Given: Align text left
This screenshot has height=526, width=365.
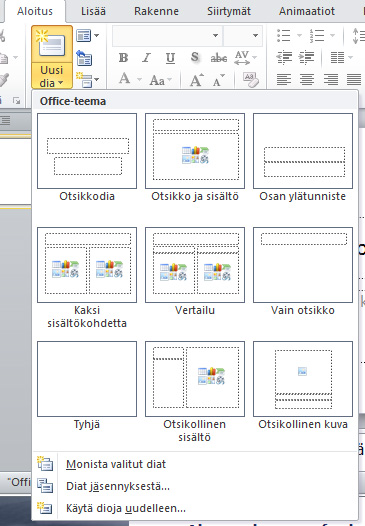Looking at the screenshot, I should pyautogui.click(x=284, y=80).
